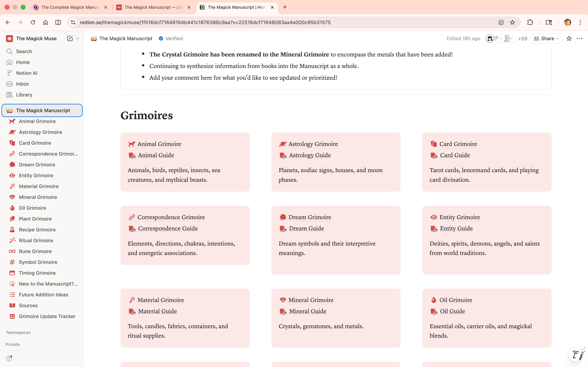Click the new page compose icon
The height and width of the screenshot is (367, 588).
point(70,38)
